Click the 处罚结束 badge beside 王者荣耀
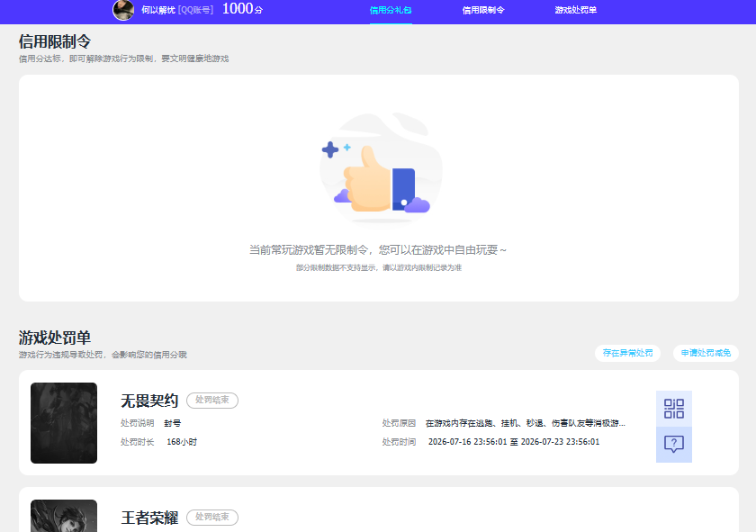The width and height of the screenshot is (756, 532). (212, 517)
